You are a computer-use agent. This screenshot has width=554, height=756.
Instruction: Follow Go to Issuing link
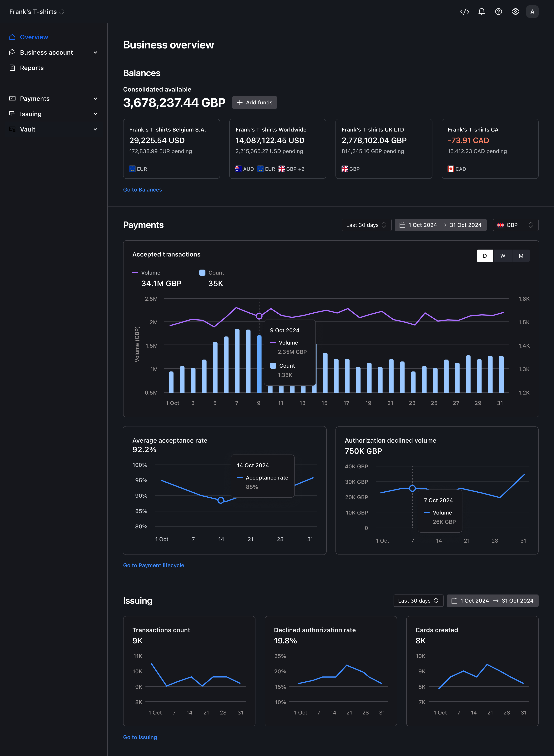point(140,737)
